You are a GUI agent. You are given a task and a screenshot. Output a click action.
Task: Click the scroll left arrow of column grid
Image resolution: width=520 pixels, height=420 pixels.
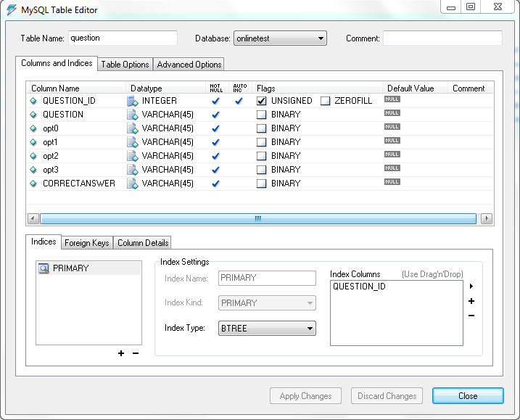pos(33,218)
